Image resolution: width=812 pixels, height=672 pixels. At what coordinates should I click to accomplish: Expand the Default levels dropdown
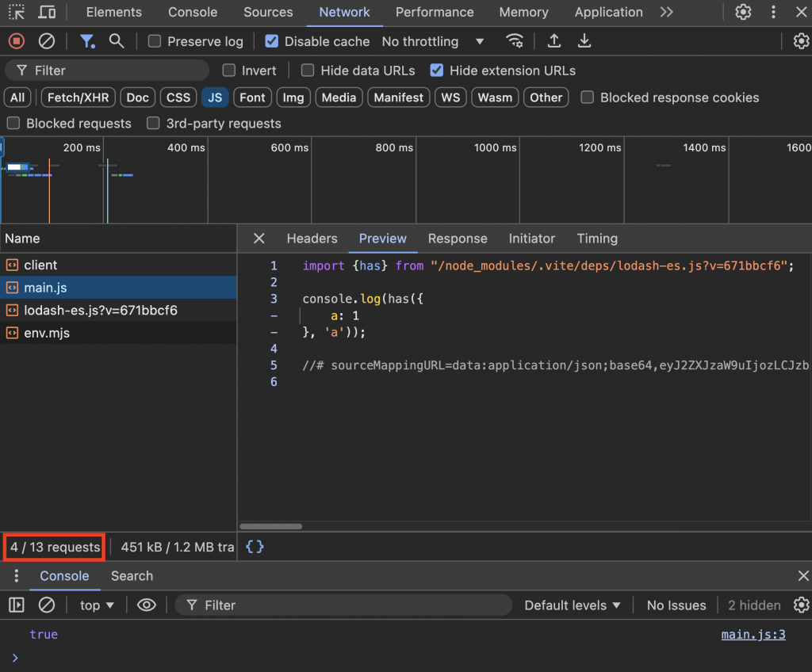pos(572,605)
